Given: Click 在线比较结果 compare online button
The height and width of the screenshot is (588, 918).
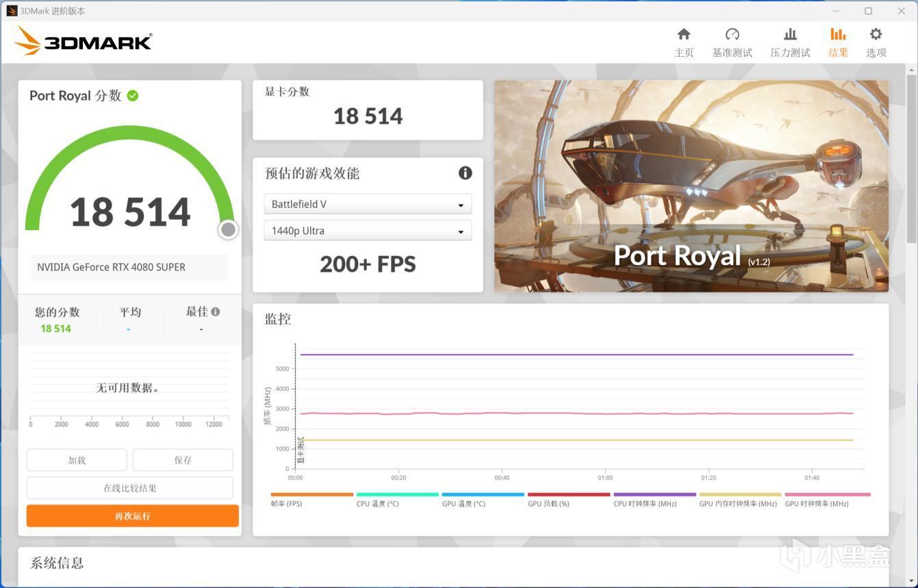Looking at the screenshot, I should coord(130,488).
